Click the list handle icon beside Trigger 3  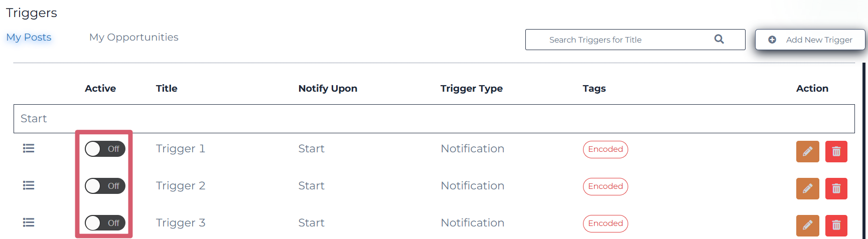point(29,222)
